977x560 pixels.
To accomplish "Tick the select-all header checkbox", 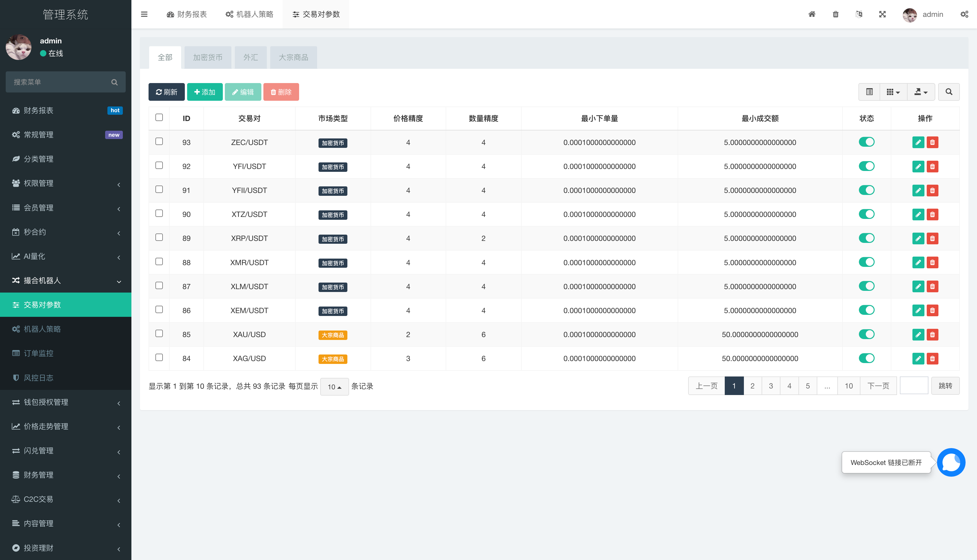I will (159, 117).
